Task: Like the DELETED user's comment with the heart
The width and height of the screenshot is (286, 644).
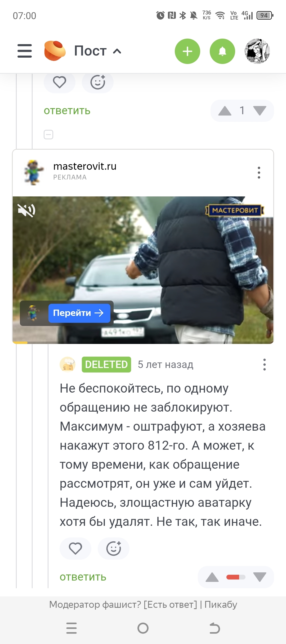Action: (x=75, y=549)
